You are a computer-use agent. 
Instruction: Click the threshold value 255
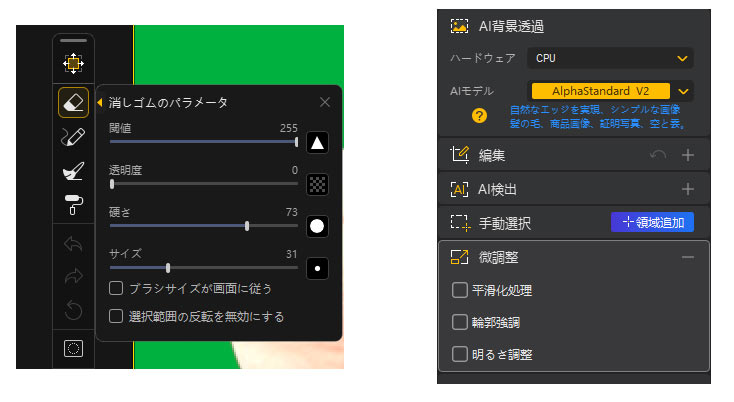pos(288,128)
